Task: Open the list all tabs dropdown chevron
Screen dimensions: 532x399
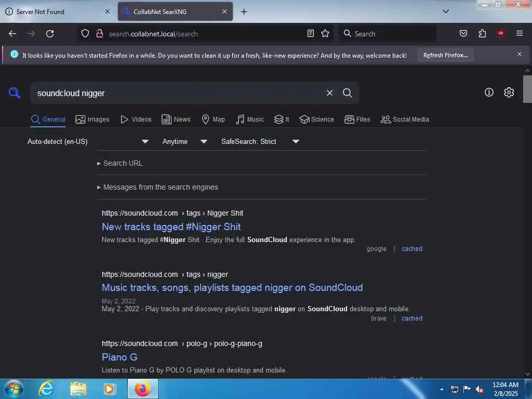Action: [x=446, y=11]
